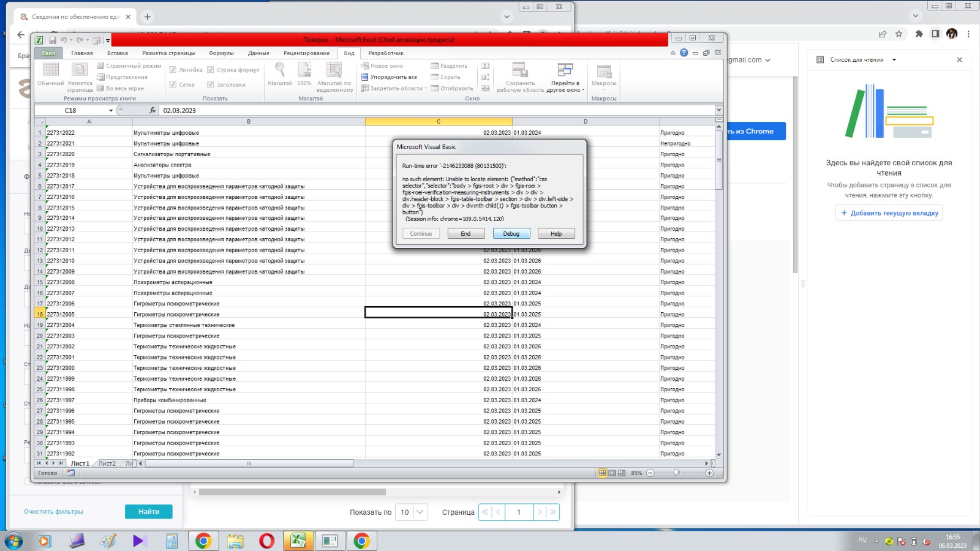Screen dimensions: 980x551
Task: Click the Масштаб magnifier icon in ribbon
Action: 280,70
